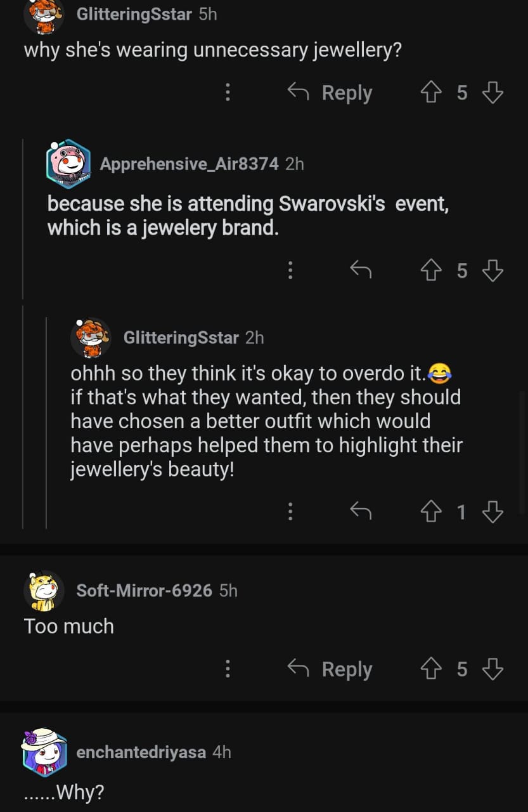This screenshot has height=812, width=528.
Task: Open three-dot menu on 'overdo it' reply
Action: click(x=290, y=511)
